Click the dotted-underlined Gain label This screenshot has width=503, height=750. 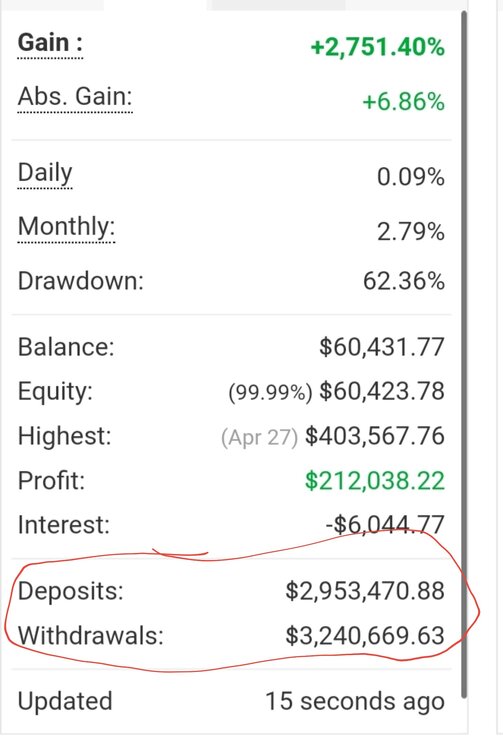pos(50,44)
